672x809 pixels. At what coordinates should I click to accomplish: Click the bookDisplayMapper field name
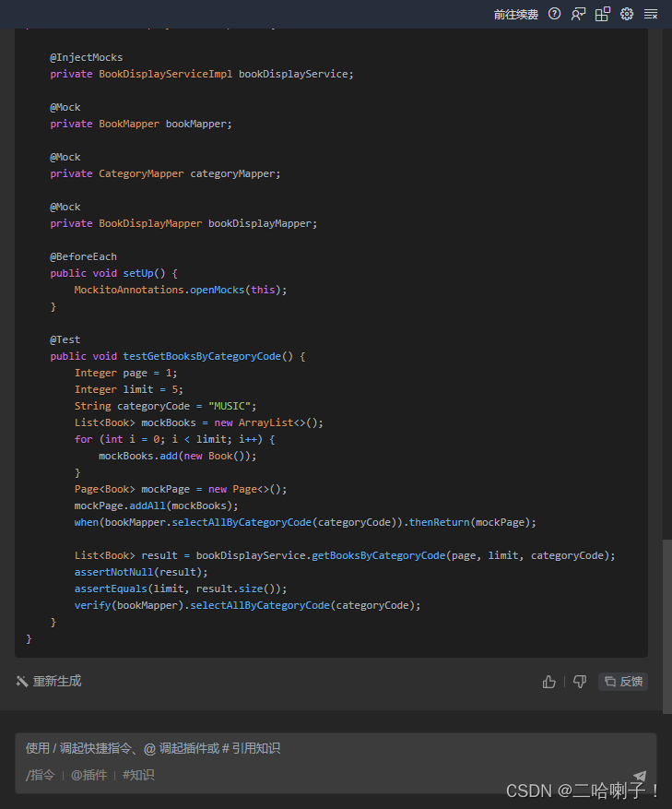pos(259,223)
